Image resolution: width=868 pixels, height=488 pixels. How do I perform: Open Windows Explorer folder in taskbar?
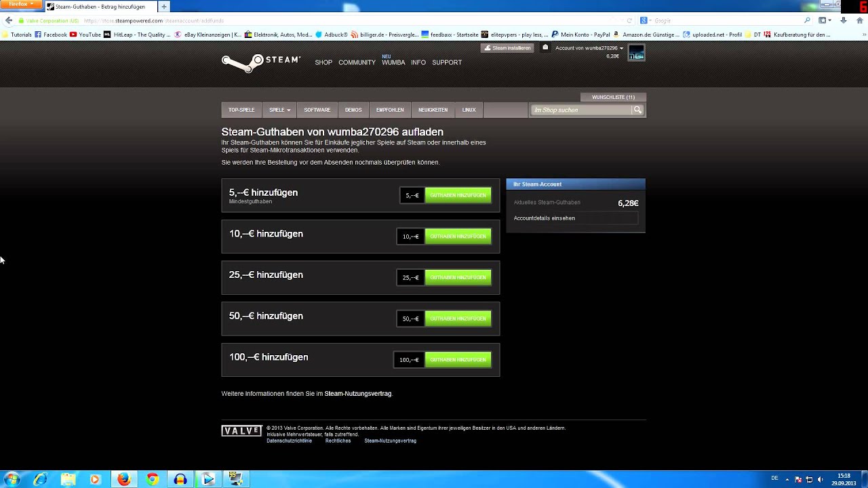[x=68, y=479]
